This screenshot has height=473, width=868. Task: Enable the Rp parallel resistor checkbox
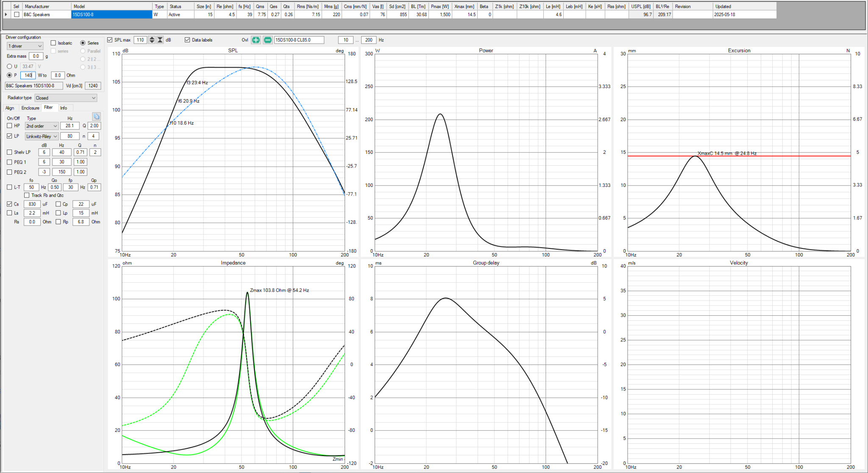coord(58,222)
